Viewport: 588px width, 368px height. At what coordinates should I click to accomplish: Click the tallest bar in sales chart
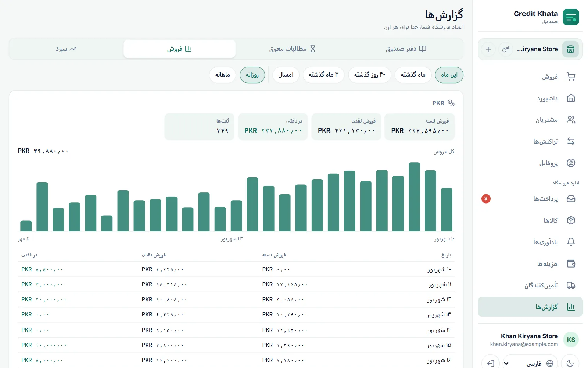point(414,197)
